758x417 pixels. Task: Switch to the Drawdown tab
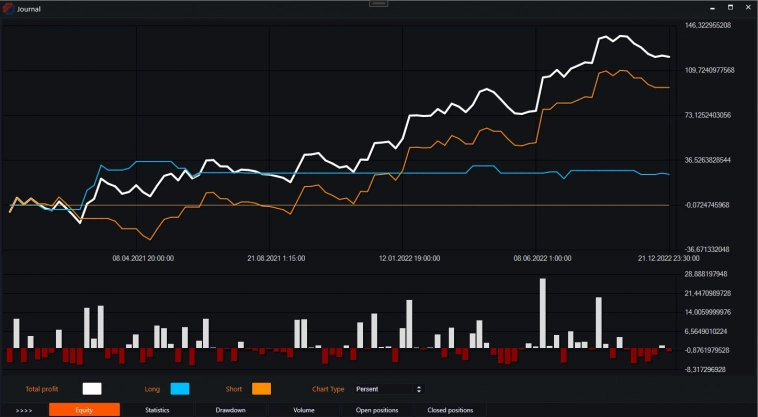click(x=231, y=410)
